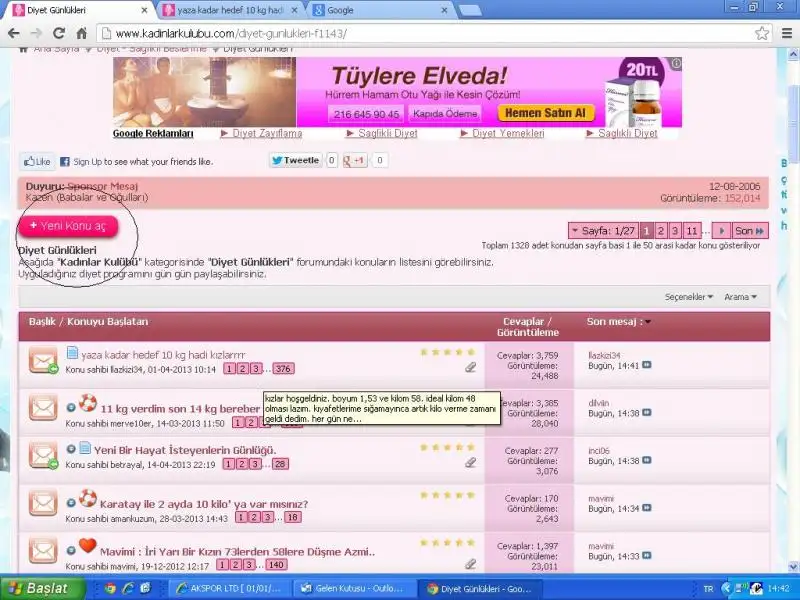
Task: Open the Chrome menu icon
Action: (x=787, y=34)
